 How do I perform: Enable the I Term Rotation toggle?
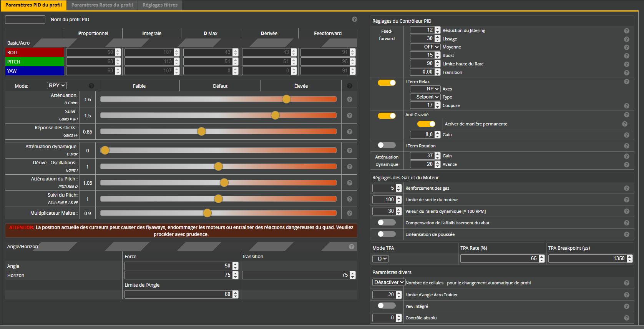coord(387,145)
